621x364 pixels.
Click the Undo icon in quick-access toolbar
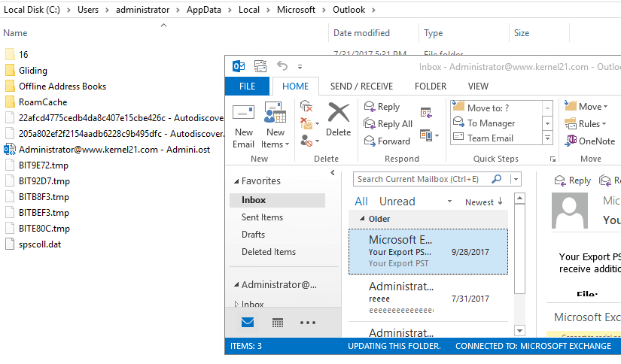[x=282, y=65]
